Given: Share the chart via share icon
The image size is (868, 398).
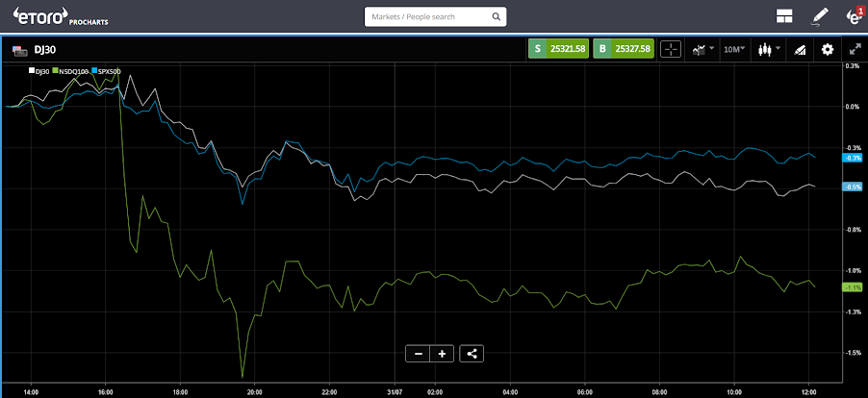Looking at the screenshot, I should coord(472,354).
